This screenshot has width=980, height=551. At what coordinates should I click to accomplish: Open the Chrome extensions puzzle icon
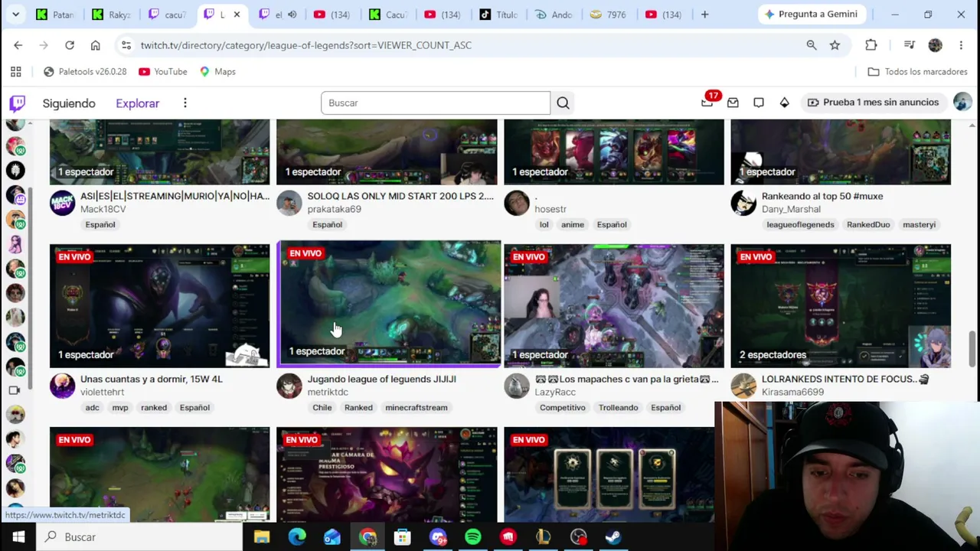(871, 45)
